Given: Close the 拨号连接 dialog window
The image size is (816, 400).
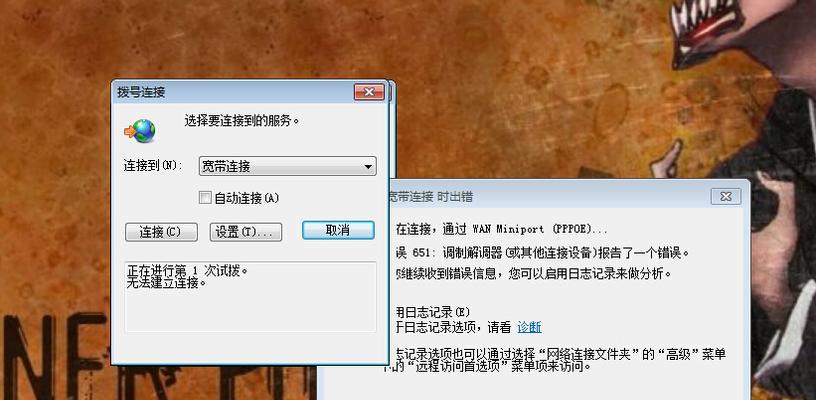Looking at the screenshot, I should coord(369,92).
